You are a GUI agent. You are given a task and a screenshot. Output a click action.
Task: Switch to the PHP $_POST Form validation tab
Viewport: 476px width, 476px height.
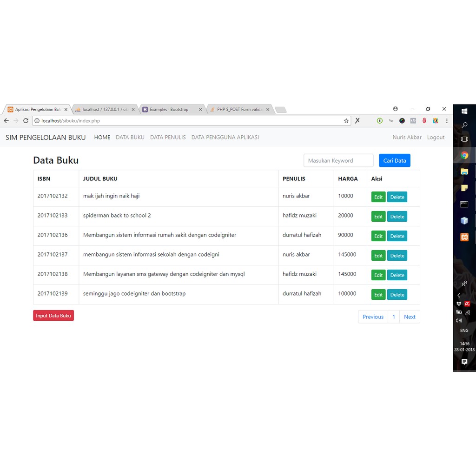tap(239, 110)
